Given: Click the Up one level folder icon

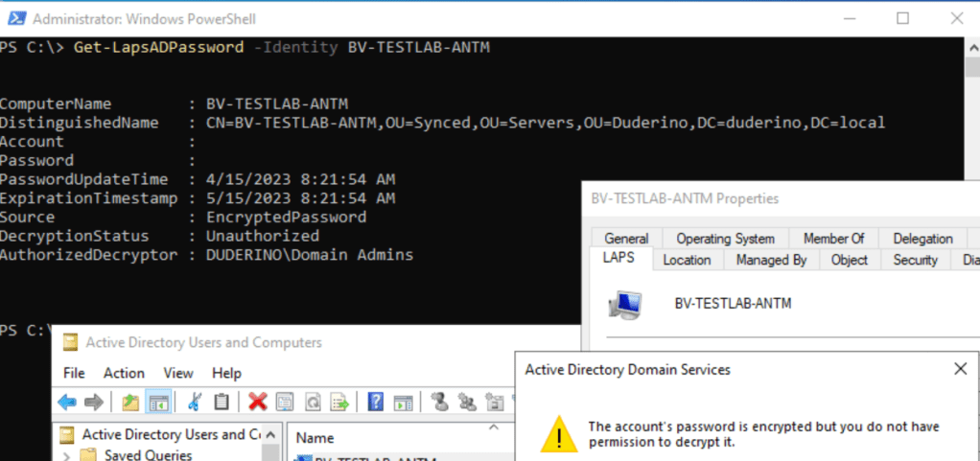Looking at the screenshot, I should pos(131,403).
